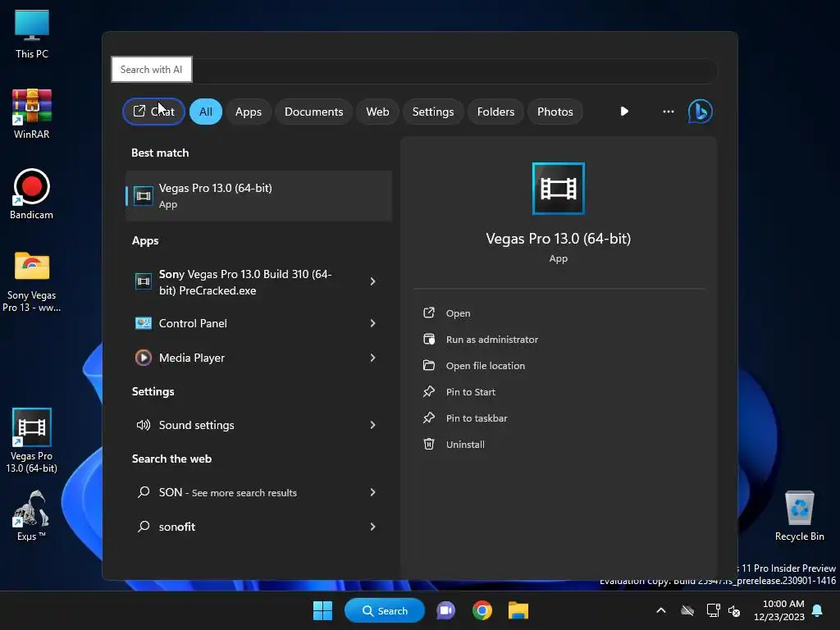Click the muted volume tray icon

point(734,610)
